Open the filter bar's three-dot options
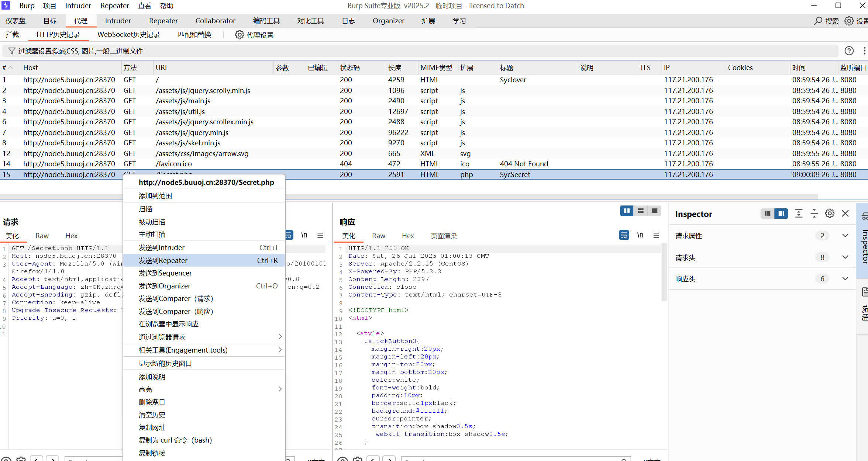The image size is (868, 461). [x=864, y=51]
